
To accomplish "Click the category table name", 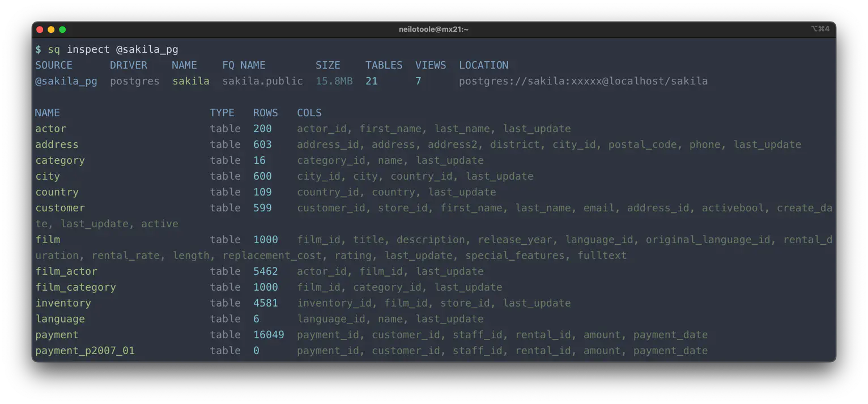I will click(x=60, y=160).
